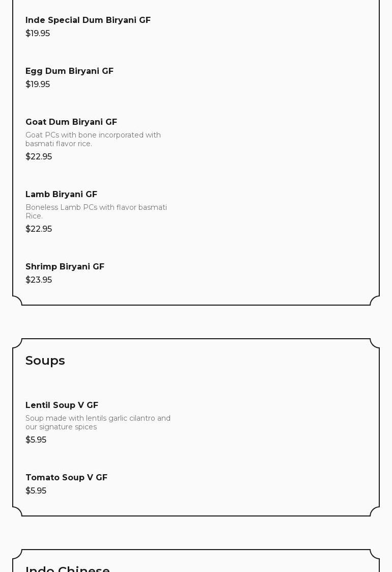The width and height of the screenshot is (392, 572).
Task: Click the price under Lentil Soup
Action: pyautogui.click(x=36, y=440)
